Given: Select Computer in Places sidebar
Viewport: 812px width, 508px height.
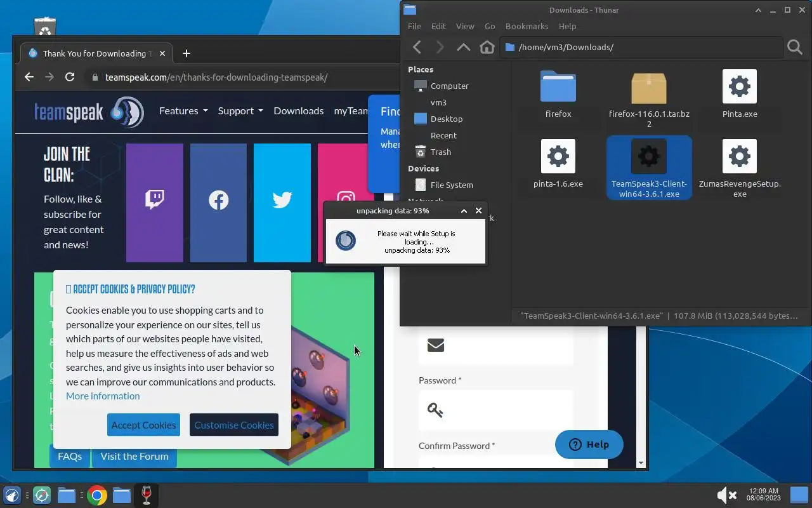Looking at the screenshot, I should point(449,86).
